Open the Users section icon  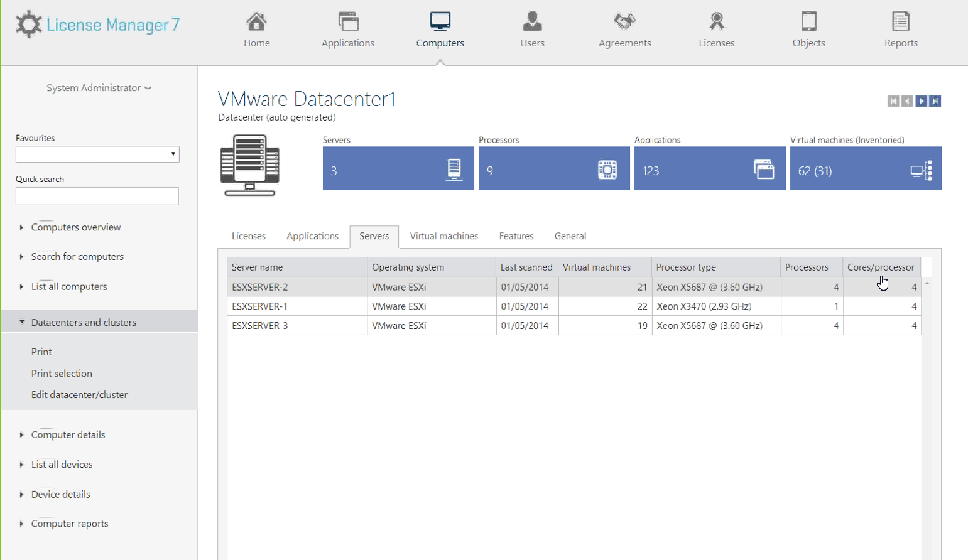[x=532, y=22]
